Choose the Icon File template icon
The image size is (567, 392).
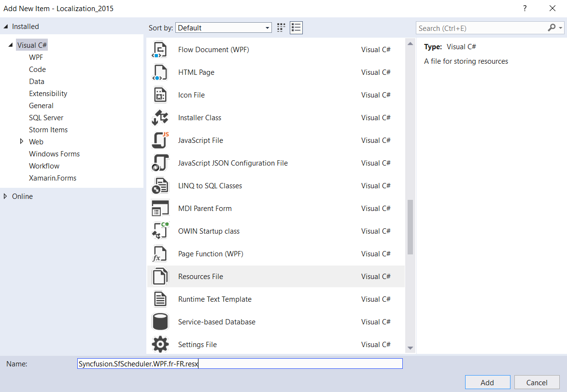160,95
